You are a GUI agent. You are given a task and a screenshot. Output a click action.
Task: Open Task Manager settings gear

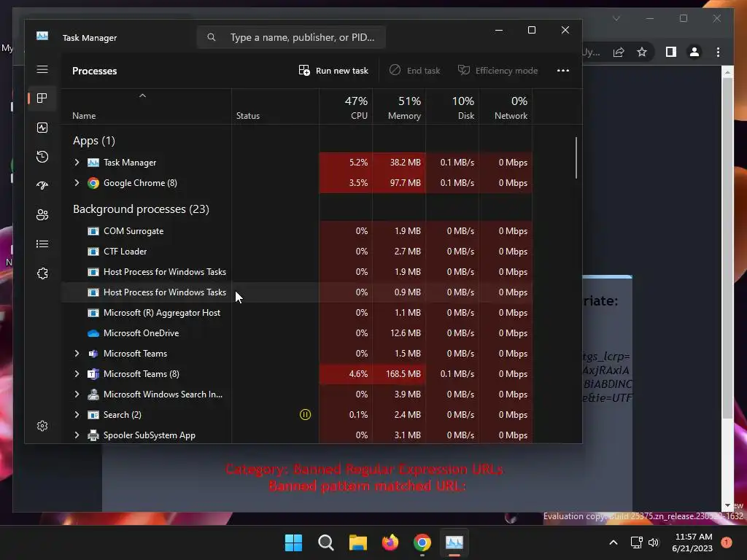pos(42,426)
